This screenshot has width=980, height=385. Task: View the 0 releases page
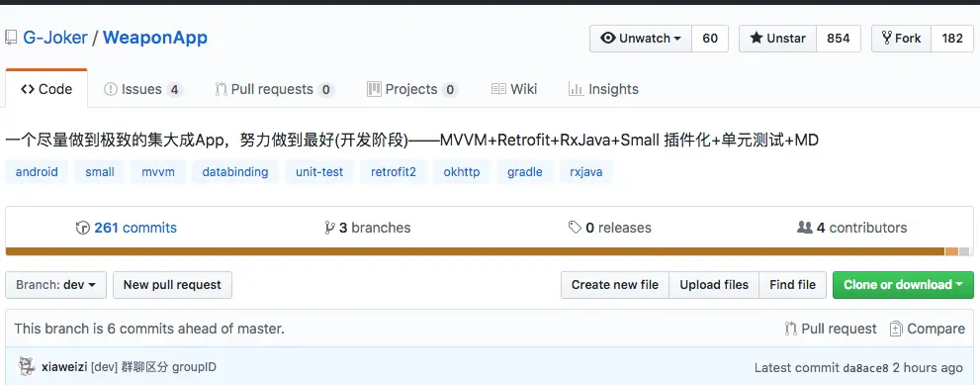point(609,228)
